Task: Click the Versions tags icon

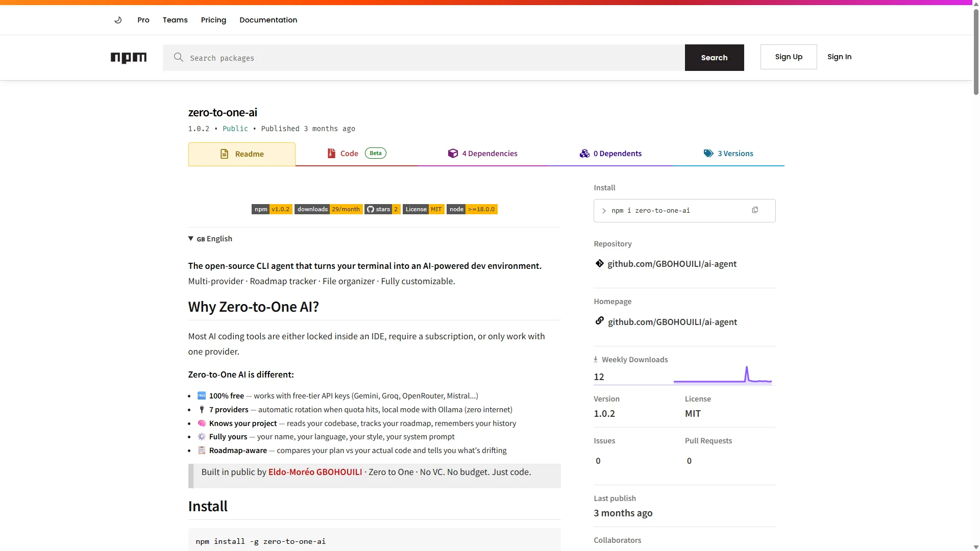Action: tap(708, 153)
